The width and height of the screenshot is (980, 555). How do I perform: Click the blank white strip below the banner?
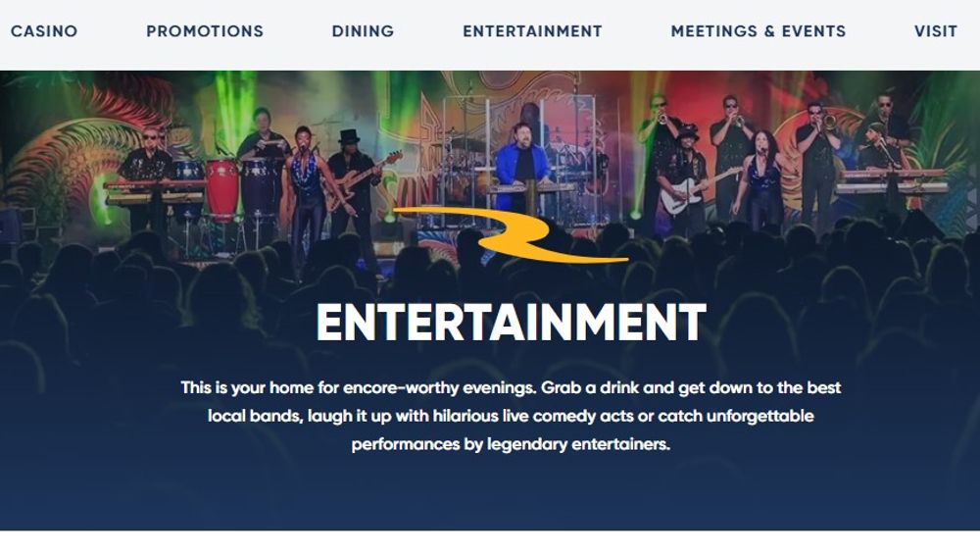tap(490, 542)
